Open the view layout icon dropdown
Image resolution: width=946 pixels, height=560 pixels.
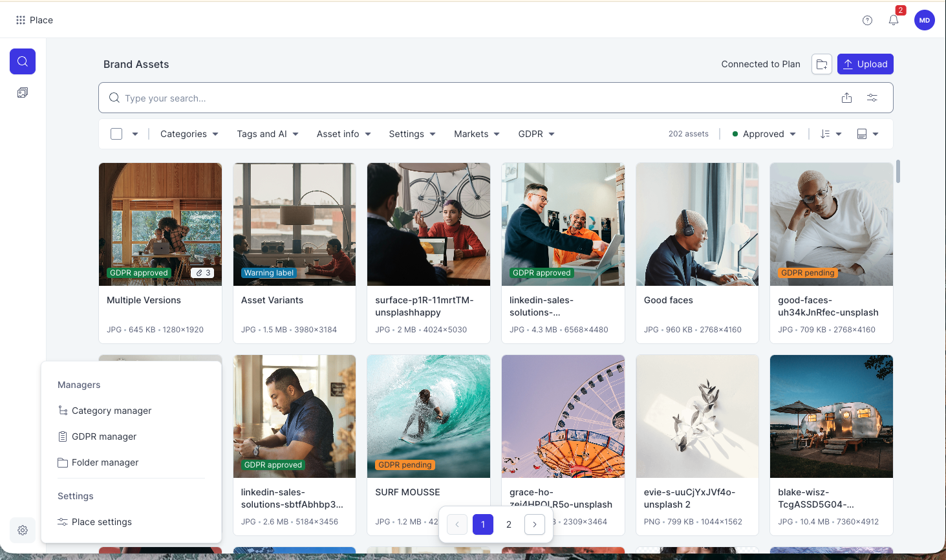(868, 134)
